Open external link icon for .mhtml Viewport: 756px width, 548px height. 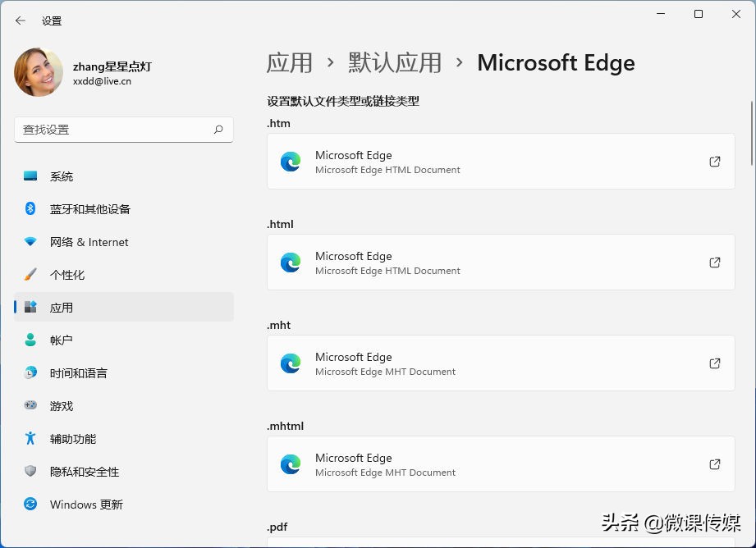[x=714, y=464]
